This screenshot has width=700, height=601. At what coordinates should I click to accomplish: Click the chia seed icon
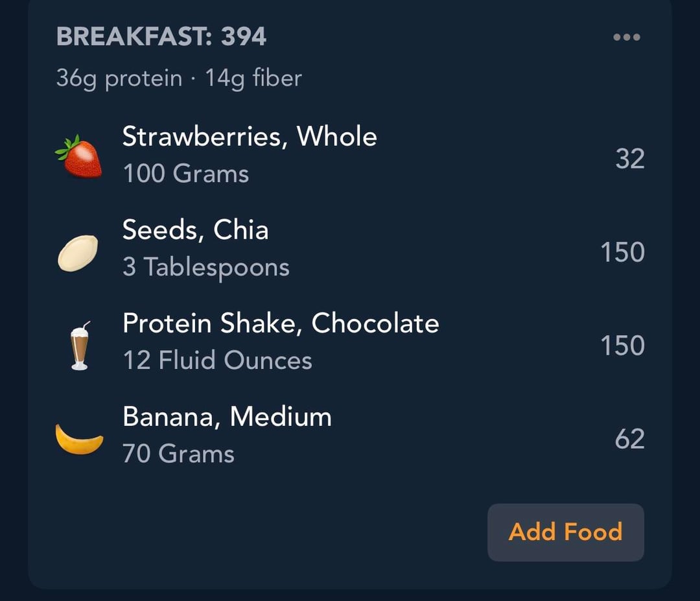(78, 253)
